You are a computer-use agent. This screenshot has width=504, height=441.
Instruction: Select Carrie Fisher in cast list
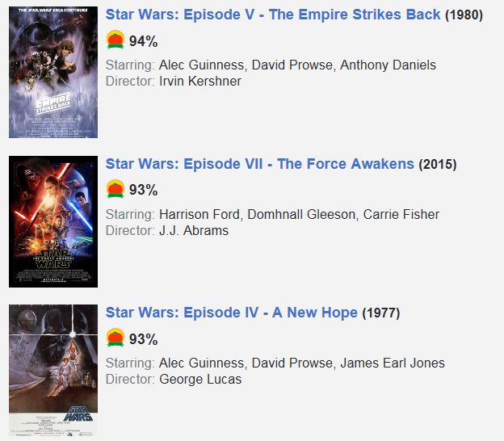tap(401, 214)
